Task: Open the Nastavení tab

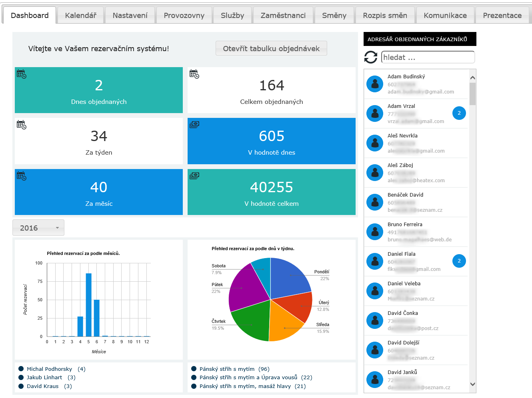Action: (130, 15)
